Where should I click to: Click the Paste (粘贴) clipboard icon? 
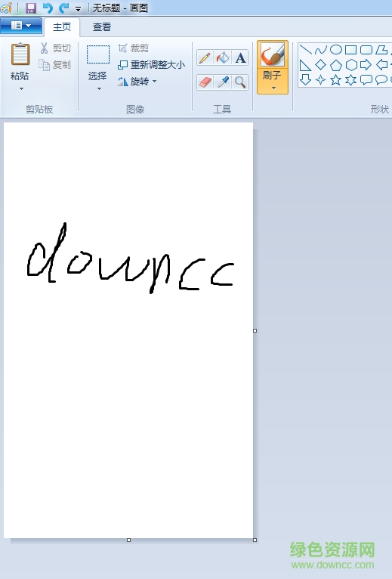pyautogui.click(x=20, y=54)
